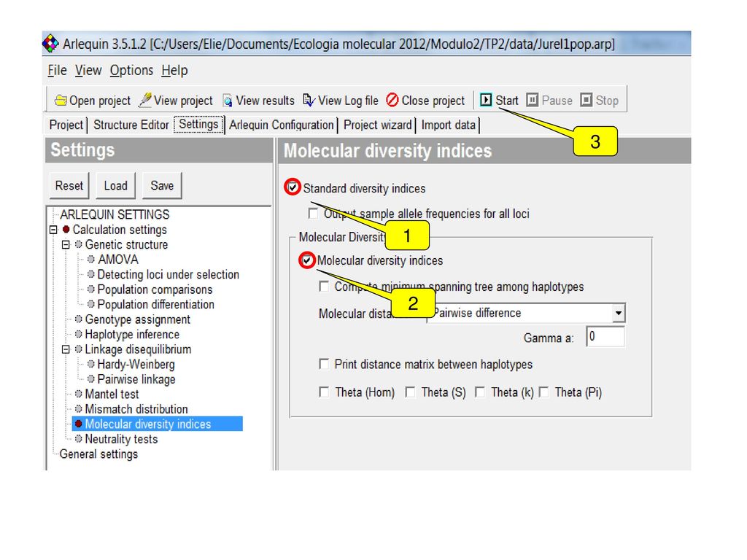This screenshot has width=747, height=560.
Task: Enable the Theta (Pi) checkbox
Action: [544, 392]
